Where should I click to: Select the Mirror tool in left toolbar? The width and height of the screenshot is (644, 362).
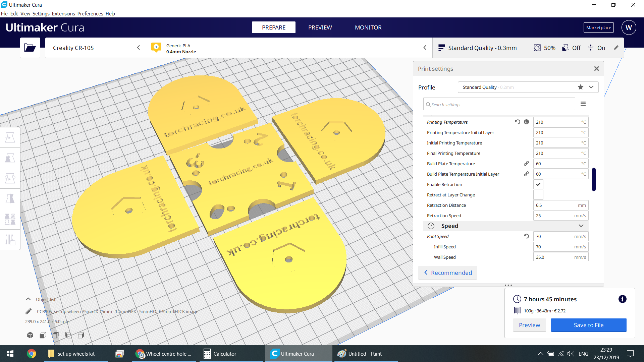(10, 199)
